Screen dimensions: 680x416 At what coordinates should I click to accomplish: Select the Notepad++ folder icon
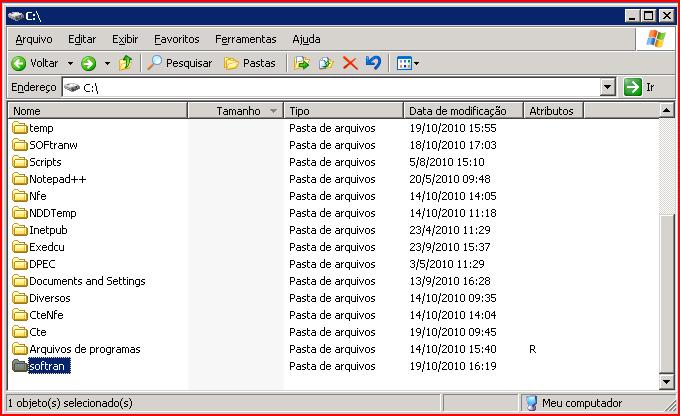click(x=20, y=179)
